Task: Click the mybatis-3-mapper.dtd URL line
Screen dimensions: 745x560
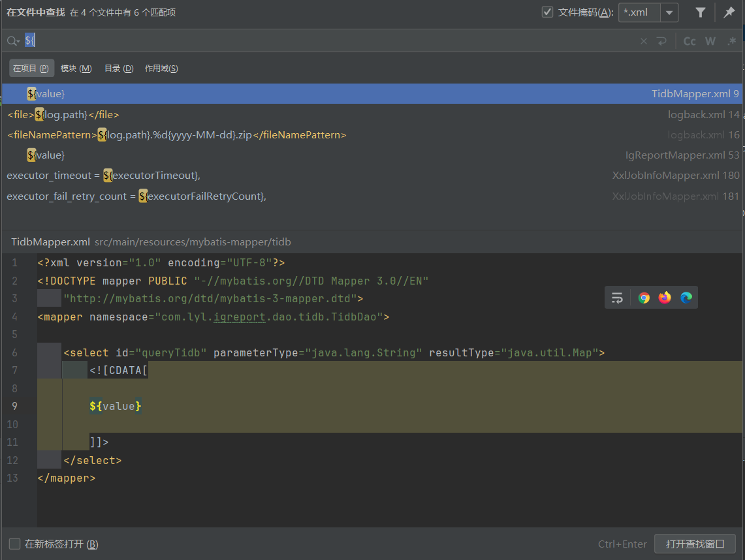Action: pos(214,299)
